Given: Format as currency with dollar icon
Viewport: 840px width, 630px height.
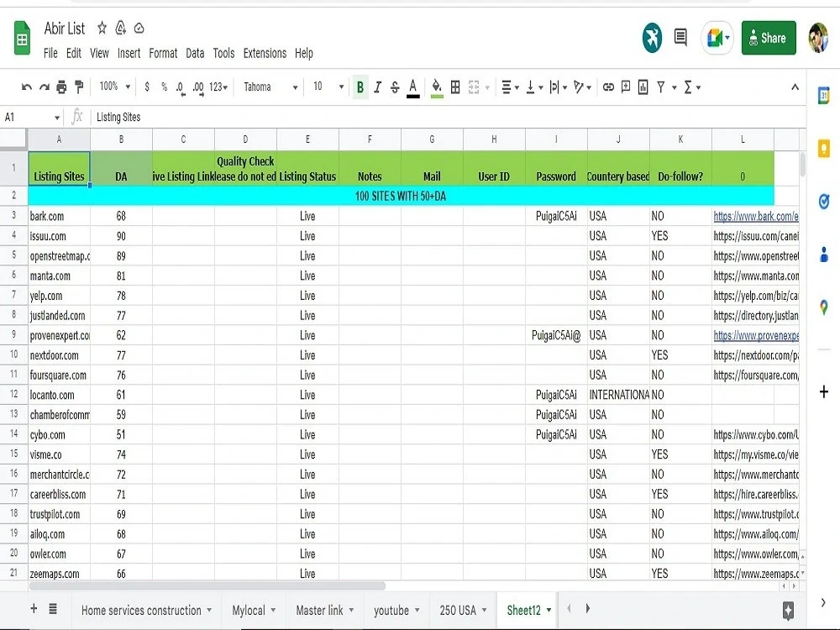Looking at the screenshot, I should tap(147, 87).
